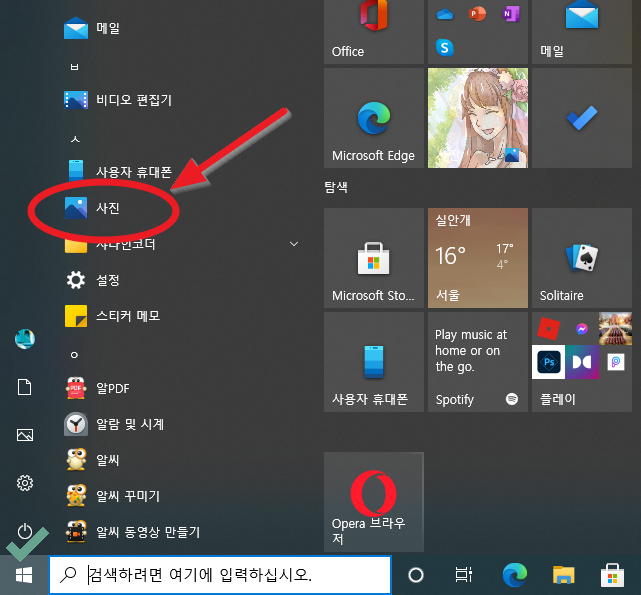Open 알씨 꾸미기 app

coord(112,496)
